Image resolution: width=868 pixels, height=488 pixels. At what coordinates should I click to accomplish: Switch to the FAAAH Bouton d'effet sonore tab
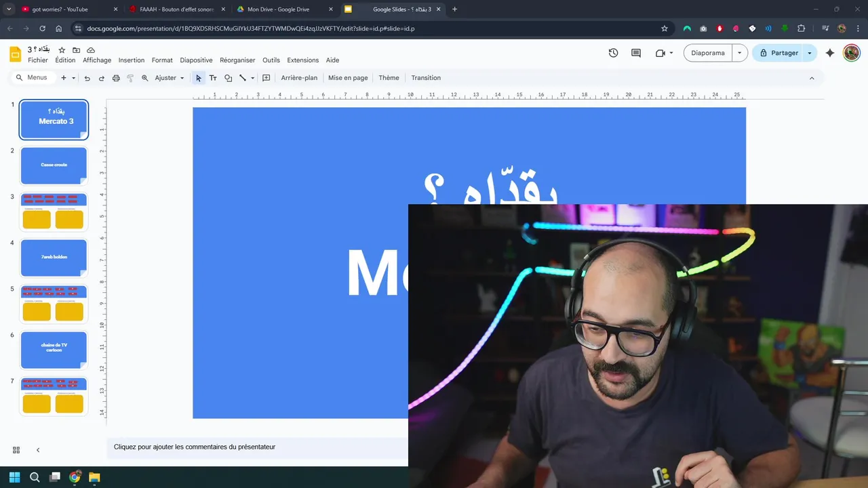click(x=176, y=9)
